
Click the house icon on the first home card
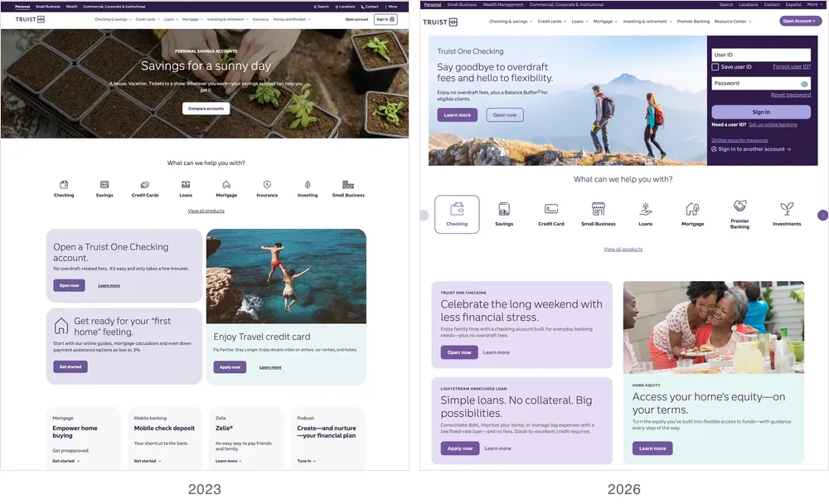[61, 326]
